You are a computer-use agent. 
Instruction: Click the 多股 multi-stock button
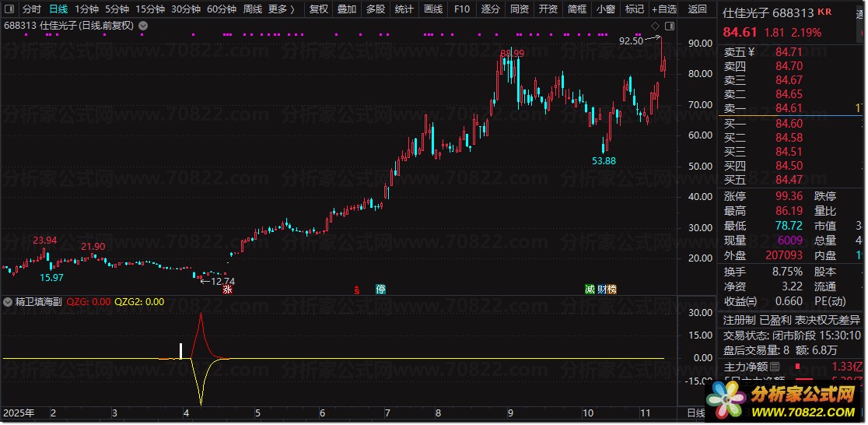pyautogui.click(x=376, y=9)
